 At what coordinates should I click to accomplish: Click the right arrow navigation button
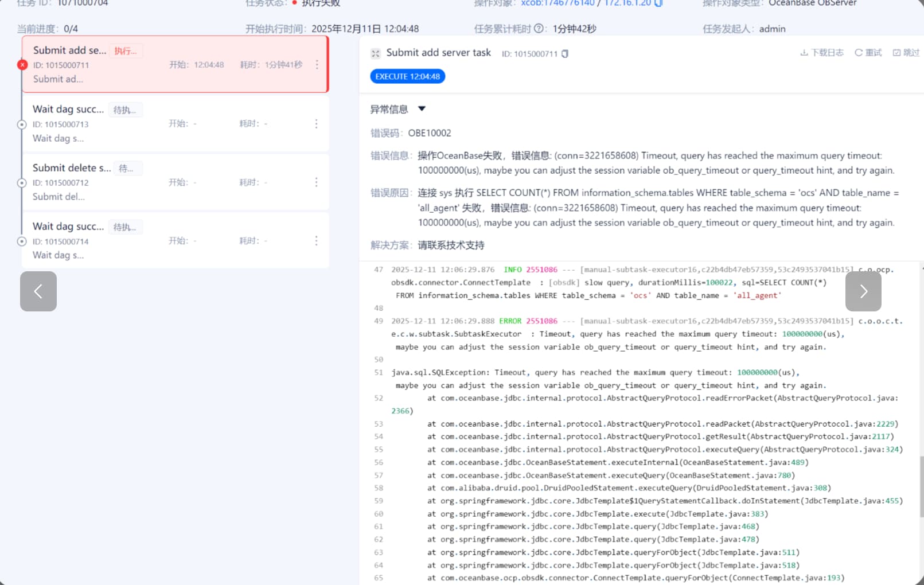tap(863, 291)
